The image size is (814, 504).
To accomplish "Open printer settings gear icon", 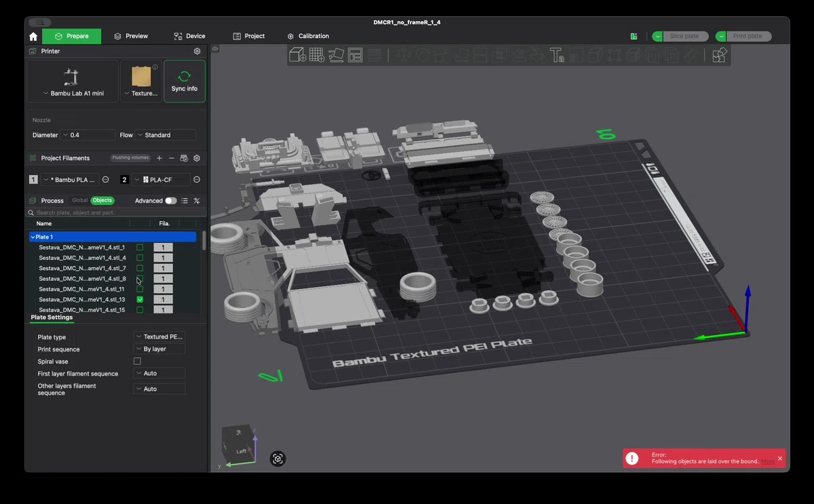I will coord(197,51).
